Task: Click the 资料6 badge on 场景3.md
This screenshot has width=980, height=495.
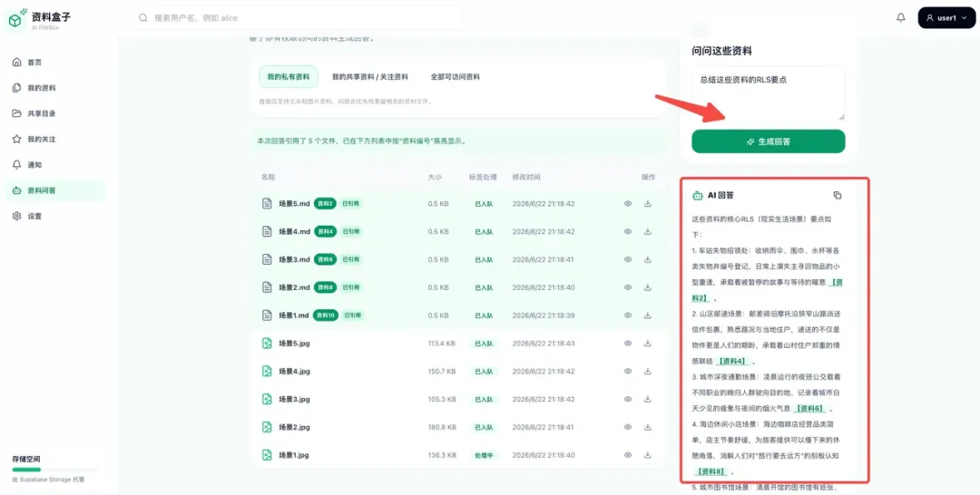Action: (x=325, y=259)
